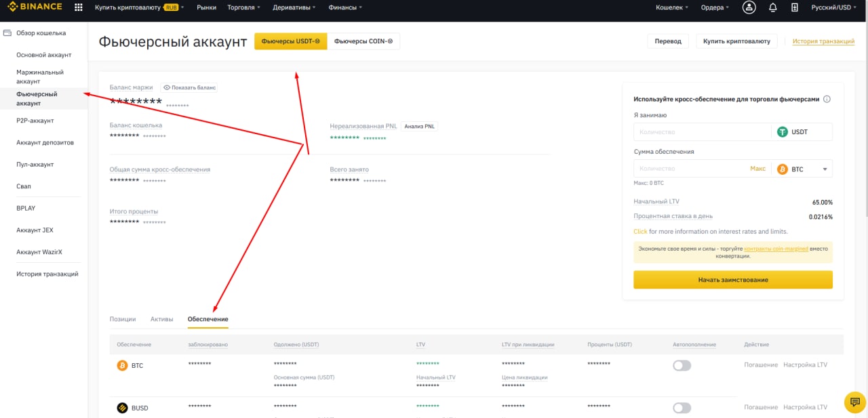Open Пул-аккаунт in sidebar
Image resolution: width=868 pixels, height=418 pixels.
[x=35, y=165]
